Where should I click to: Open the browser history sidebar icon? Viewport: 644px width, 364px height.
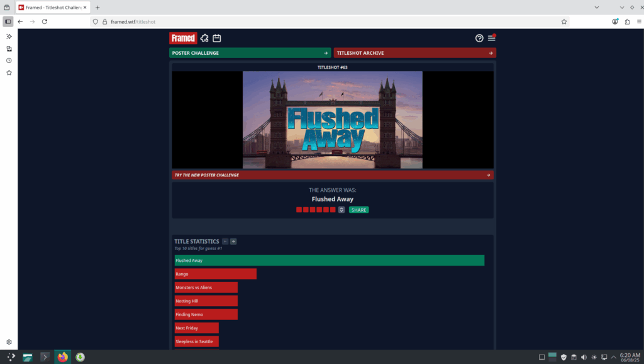pyautogui.click(x=9, y=60)
